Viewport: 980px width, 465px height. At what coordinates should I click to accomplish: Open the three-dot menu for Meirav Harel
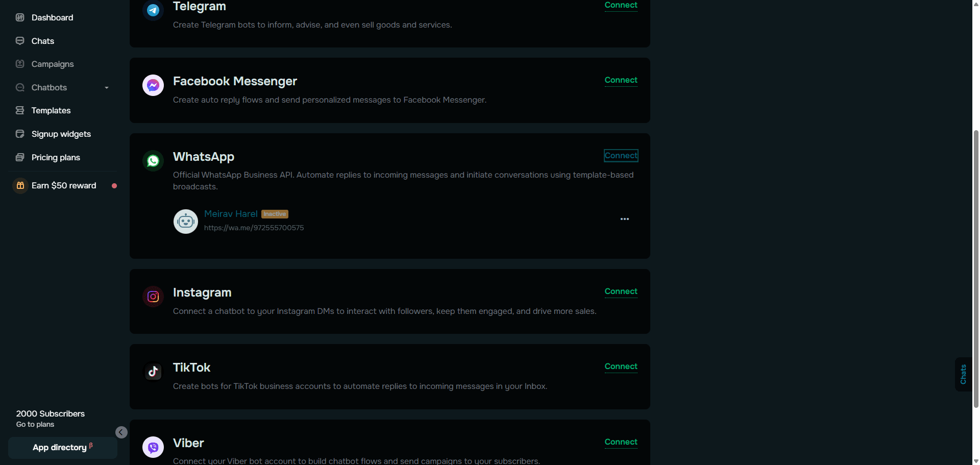pyautogui.click(x=625, y=219)
